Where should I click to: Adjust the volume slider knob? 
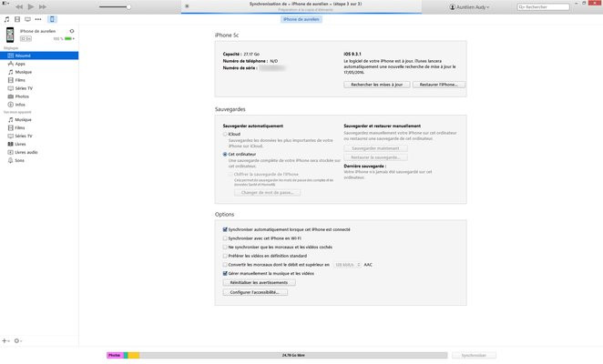click(128, 7)
